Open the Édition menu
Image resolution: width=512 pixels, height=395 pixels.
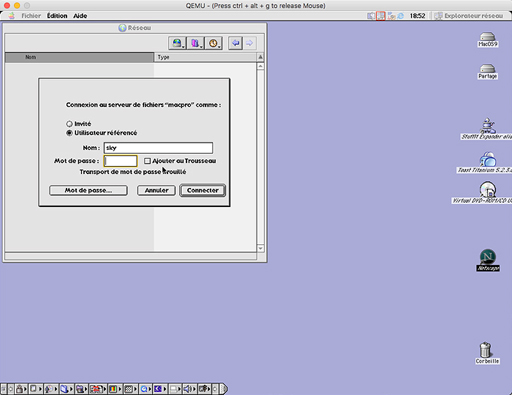pyautogui.click(x=57, y=16)
